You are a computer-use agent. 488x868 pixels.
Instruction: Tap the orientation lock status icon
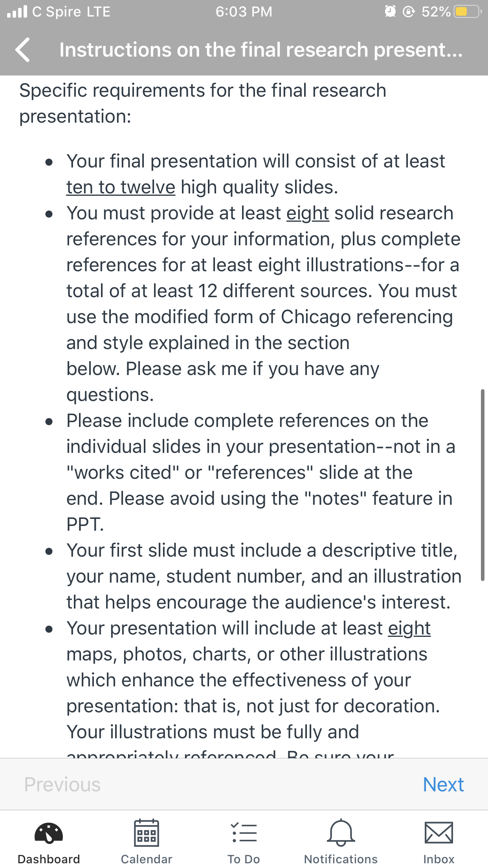409,12
